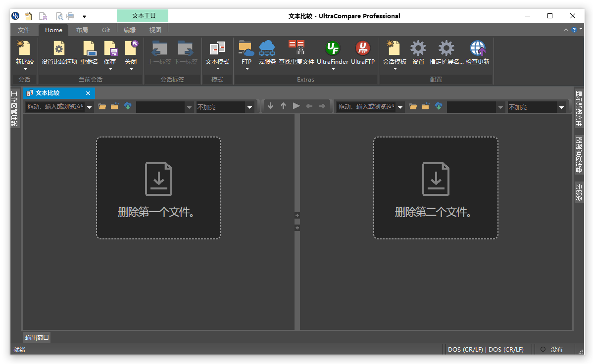
Task: Launch UltraFinder from Extras group
Action: coord(332,48)
